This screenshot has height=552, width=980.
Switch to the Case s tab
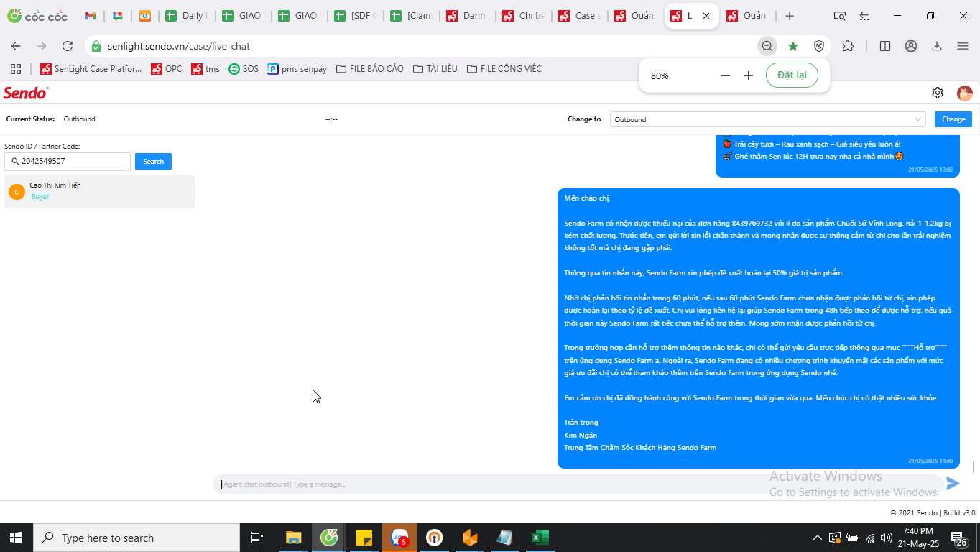click(x=581, y=16)
